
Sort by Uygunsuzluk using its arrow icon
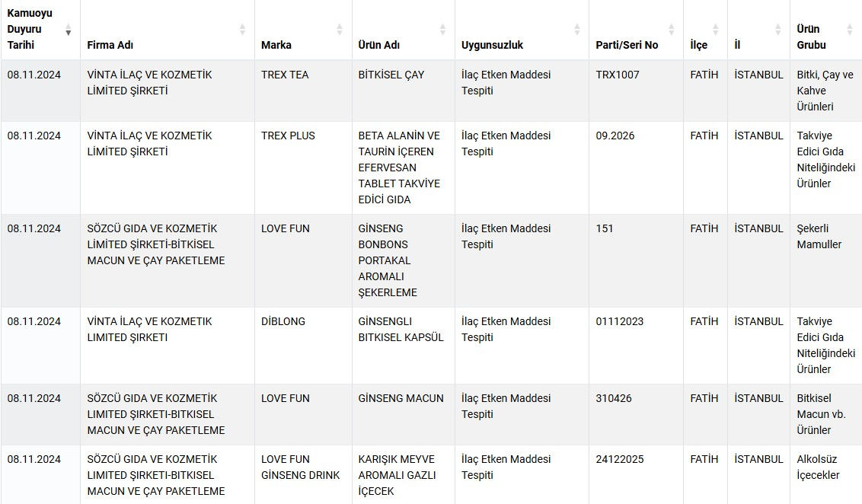[576, 30]
